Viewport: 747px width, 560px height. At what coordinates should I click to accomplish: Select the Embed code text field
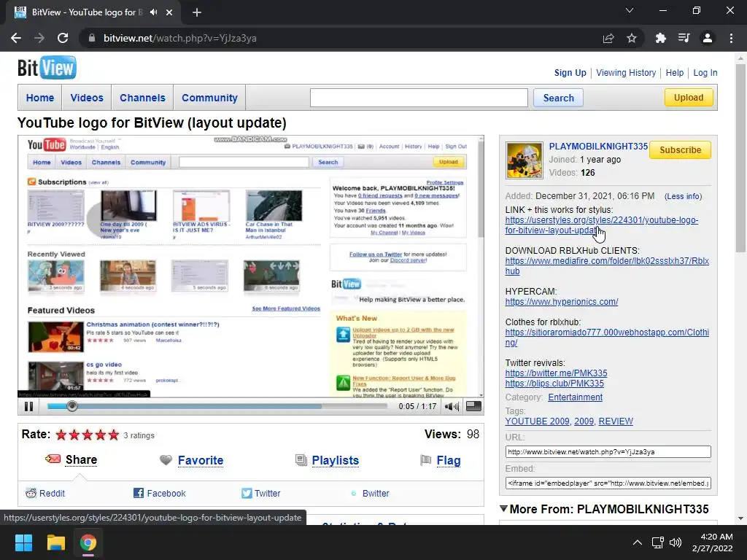click(608, 483)
